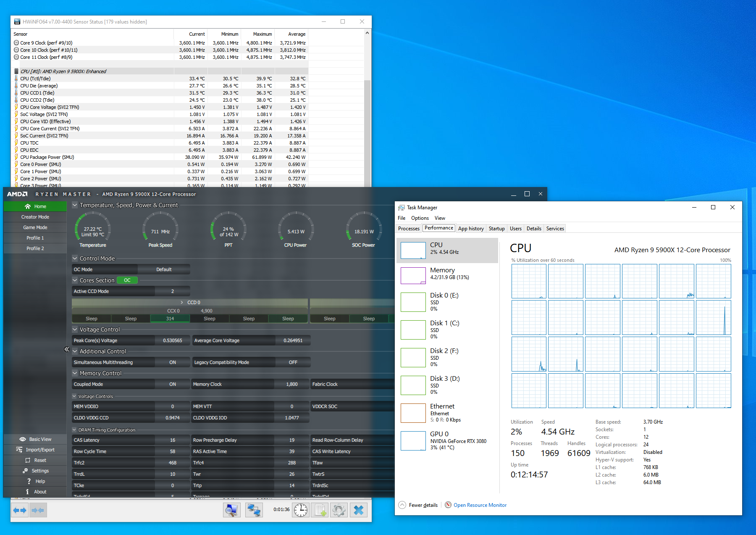Click the Fewer details arrow icon

pyautogui.click(x=402, y=505)
